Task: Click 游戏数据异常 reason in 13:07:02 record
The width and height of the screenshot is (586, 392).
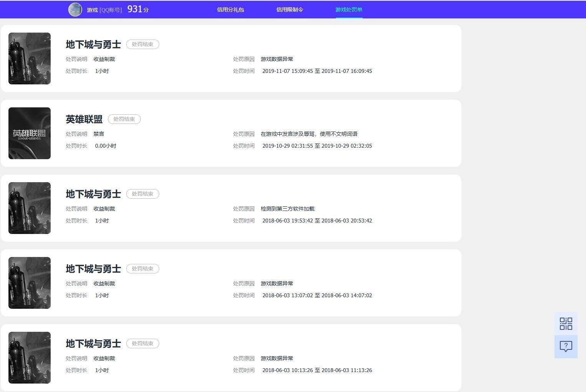Action: pyautogui.click(x=277, y=283)
